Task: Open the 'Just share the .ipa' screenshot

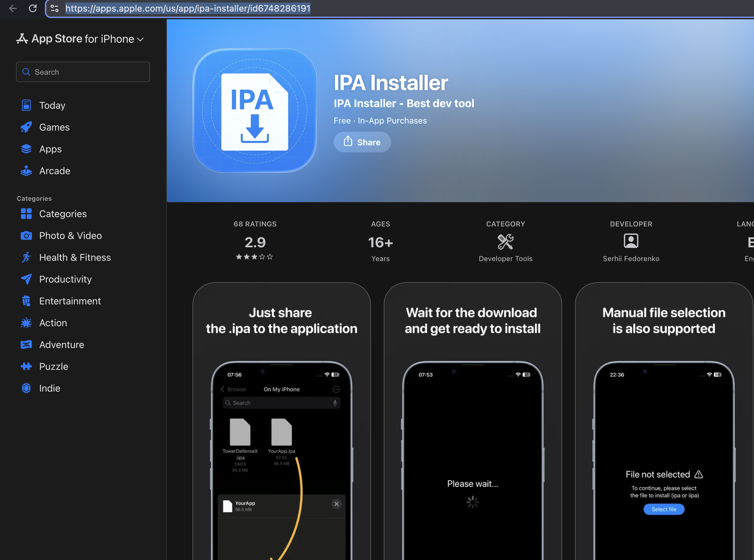Action: 281,420
